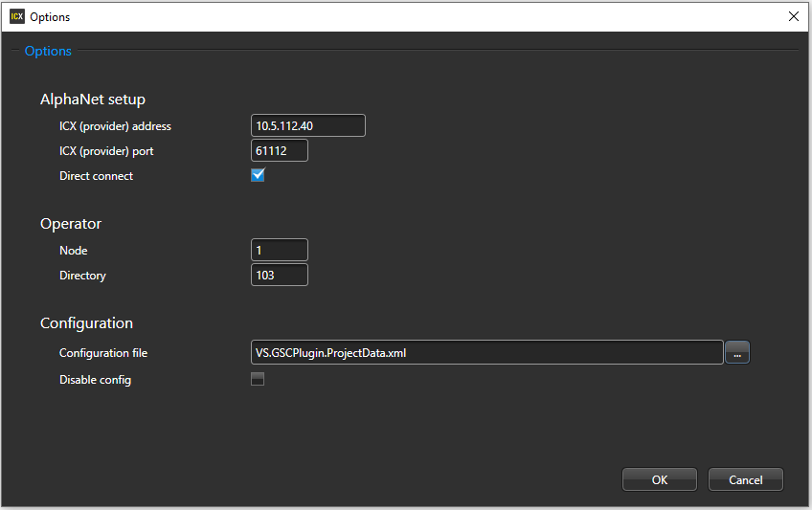
Task: Click the blue Options section header
Action: (x=48, y=52)
